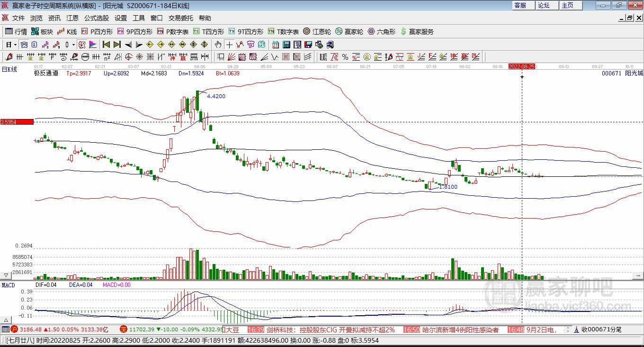Viewport: 644px width, 347px height.
Task: Open the 江恩 menu
Action: click(72, 18)
